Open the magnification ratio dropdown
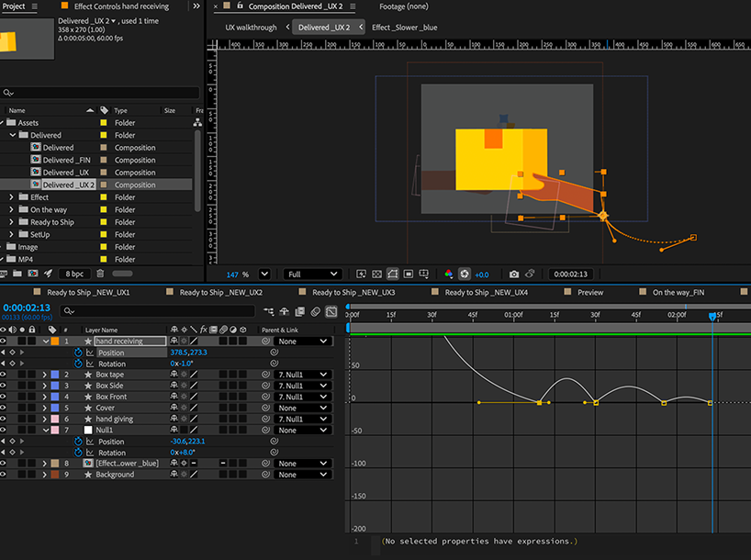751x560 pixels. pyautogui.click(x=264, y=274)
